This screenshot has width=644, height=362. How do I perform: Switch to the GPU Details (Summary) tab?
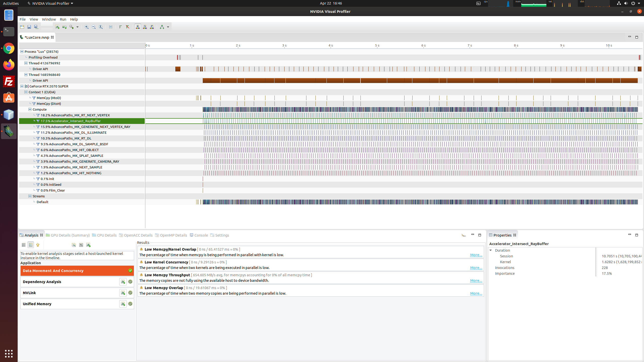pyautogui.click(x=68, y=235)
